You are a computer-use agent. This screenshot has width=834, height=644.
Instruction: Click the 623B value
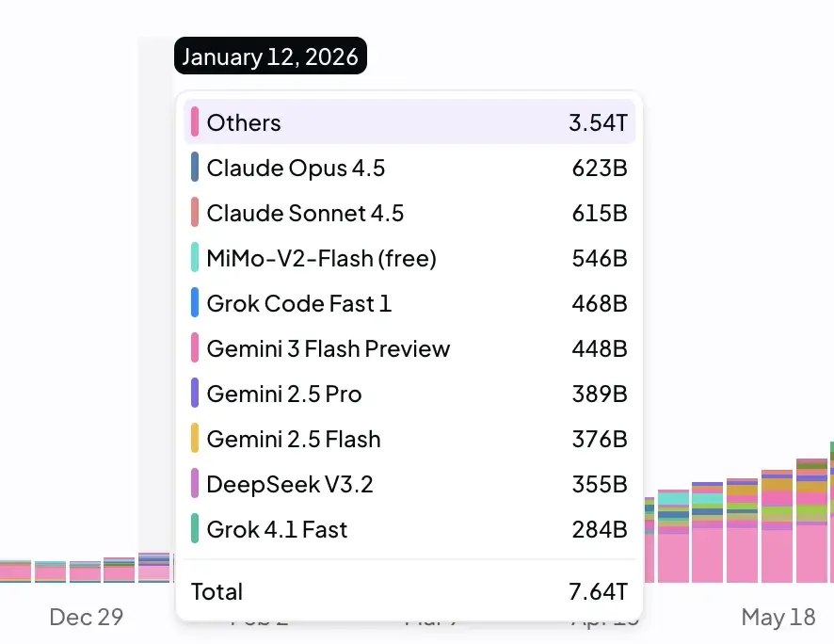[x=600, y=168]
